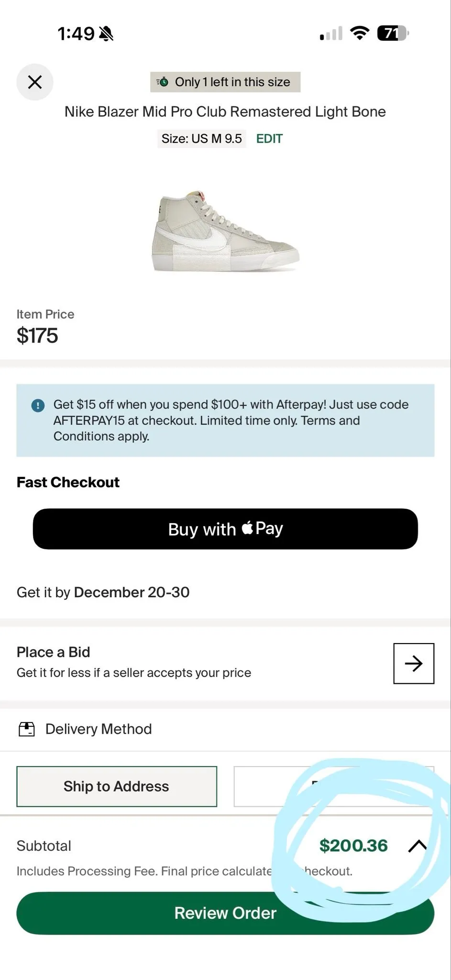Screen dimensions: 451x980
Task: Expand subtotal breakdown with chevron
Action: (x=418, y=846)
